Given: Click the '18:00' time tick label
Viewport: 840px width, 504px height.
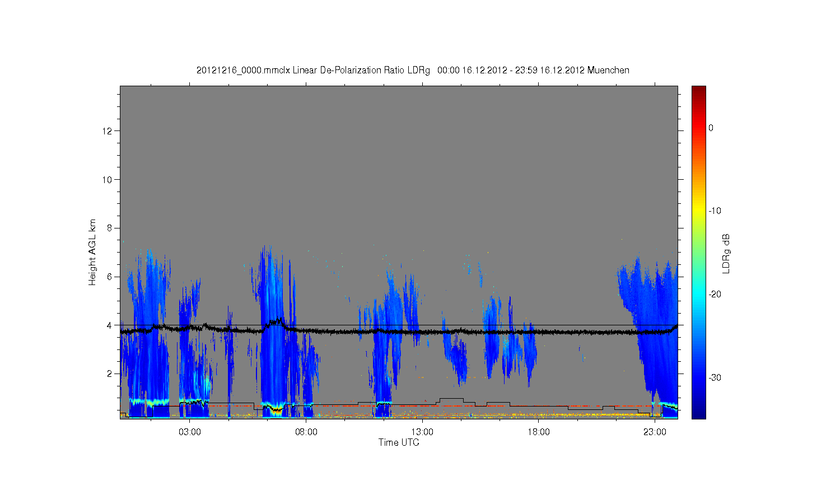Looking at the screenshot, I should 539,432.
